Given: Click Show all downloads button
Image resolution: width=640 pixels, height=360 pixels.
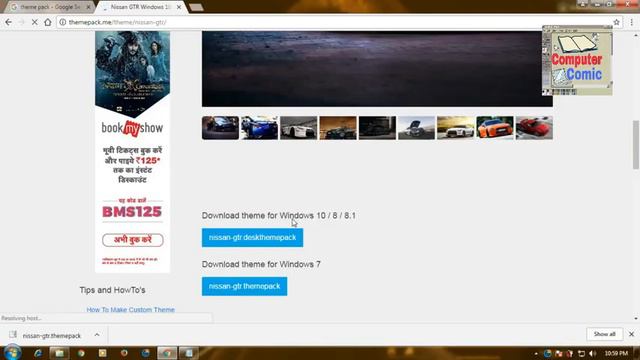Looking at the screenshot, I should coord(604,334).
